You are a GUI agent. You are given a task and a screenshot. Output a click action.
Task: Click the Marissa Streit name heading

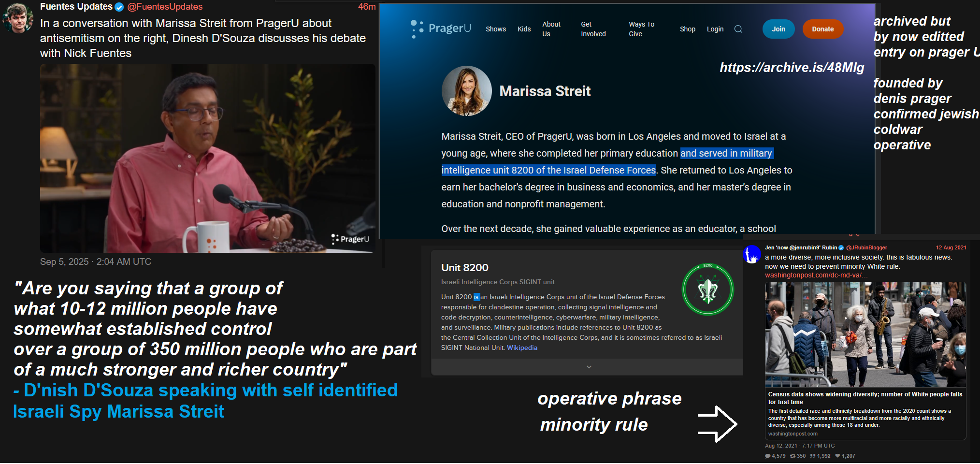tap(545, 91)
